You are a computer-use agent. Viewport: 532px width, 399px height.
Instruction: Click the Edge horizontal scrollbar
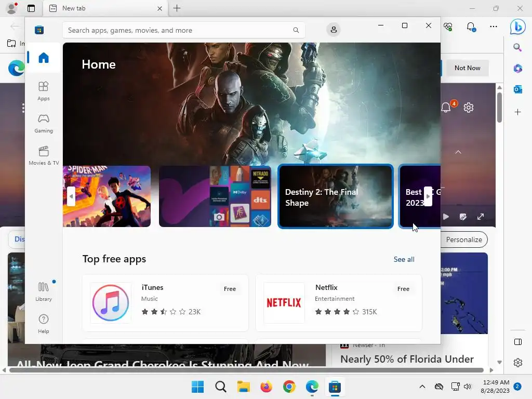click(x=246, y=370)
